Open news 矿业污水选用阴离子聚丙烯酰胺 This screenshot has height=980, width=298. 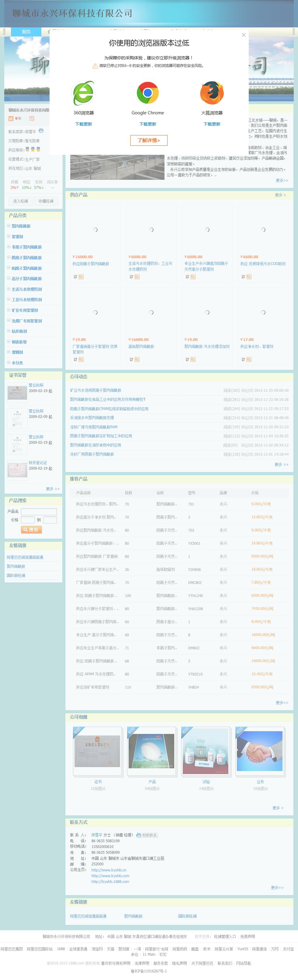coord(95,390)
